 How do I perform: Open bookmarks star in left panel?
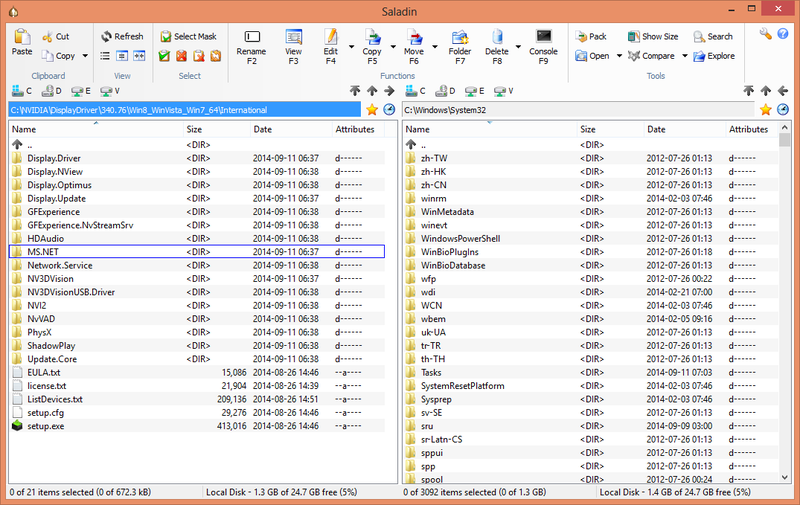(x=372, y=110)
